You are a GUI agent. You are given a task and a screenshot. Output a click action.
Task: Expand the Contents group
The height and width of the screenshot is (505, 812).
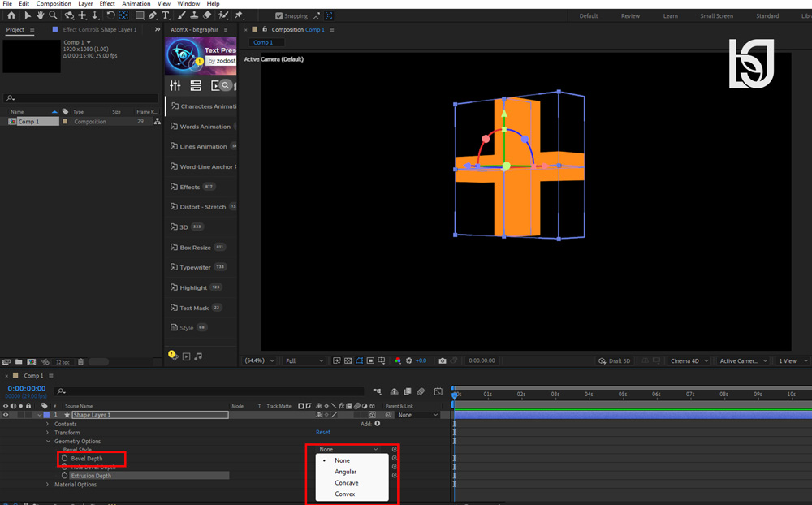tap(47, 424)
